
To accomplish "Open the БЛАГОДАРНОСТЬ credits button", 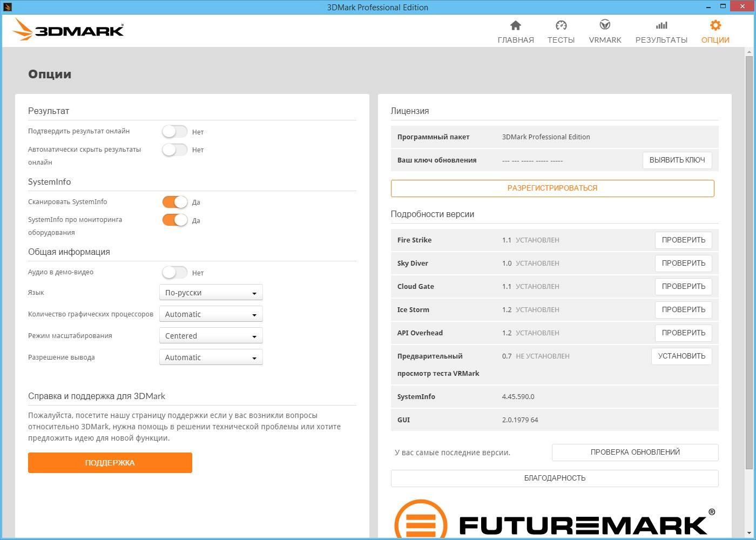I will coord(555,478).
